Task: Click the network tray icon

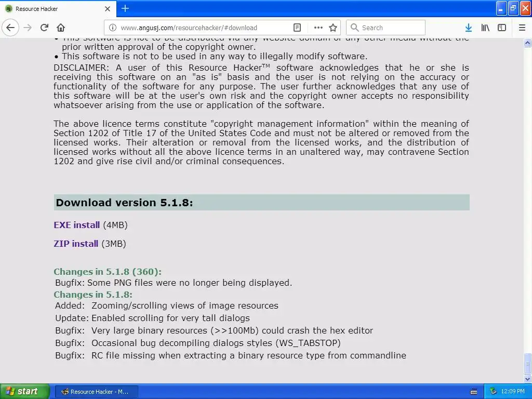Action: pyautogui.click(x=493, y=391)
